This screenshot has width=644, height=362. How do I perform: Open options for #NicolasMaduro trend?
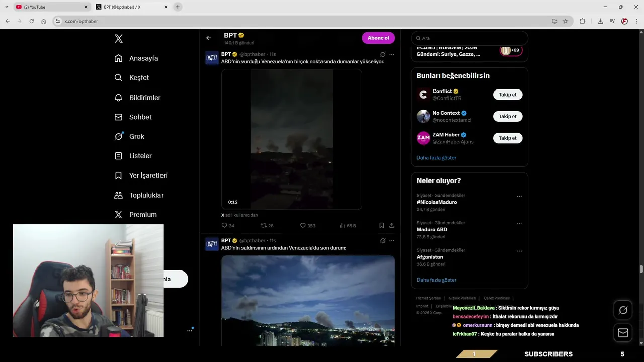(519, 196)
